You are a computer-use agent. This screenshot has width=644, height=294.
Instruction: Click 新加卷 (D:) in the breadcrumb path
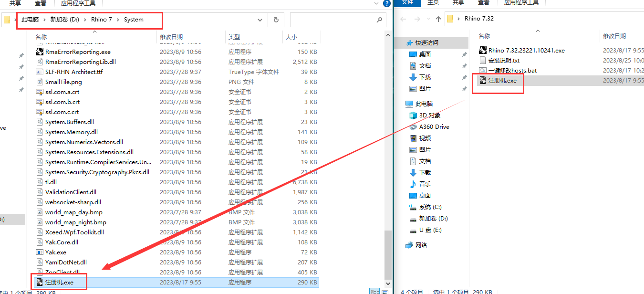(x=65, y=20)
